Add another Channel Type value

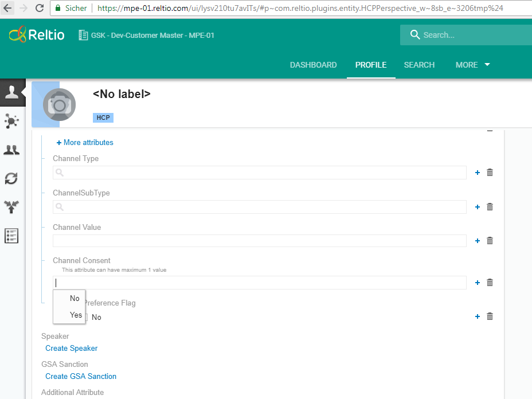[478, 173]
